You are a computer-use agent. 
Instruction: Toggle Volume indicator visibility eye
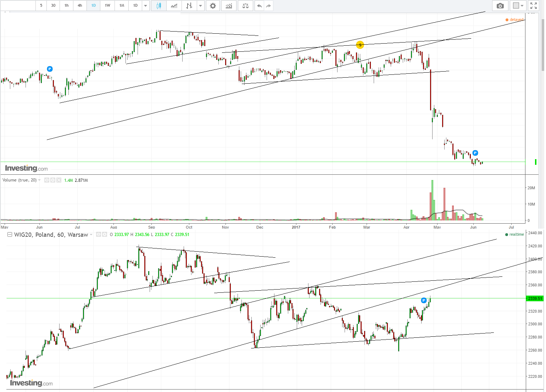tap(47, 180)
